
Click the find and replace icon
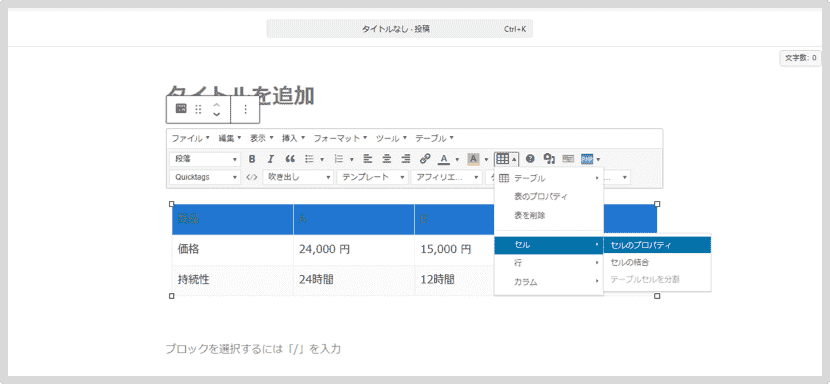[549, 159]
